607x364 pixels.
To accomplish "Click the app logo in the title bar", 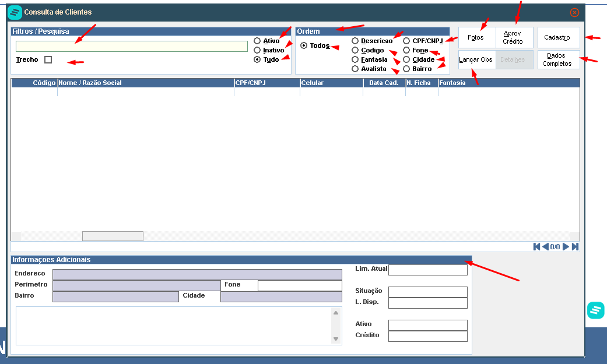I will (x=15, y=12).
